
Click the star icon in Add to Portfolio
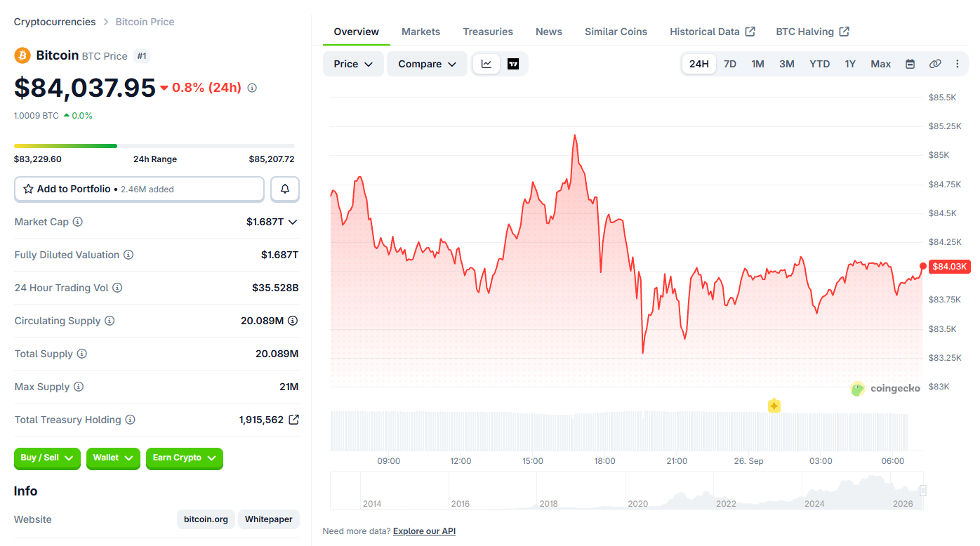[x=29, y=189]
